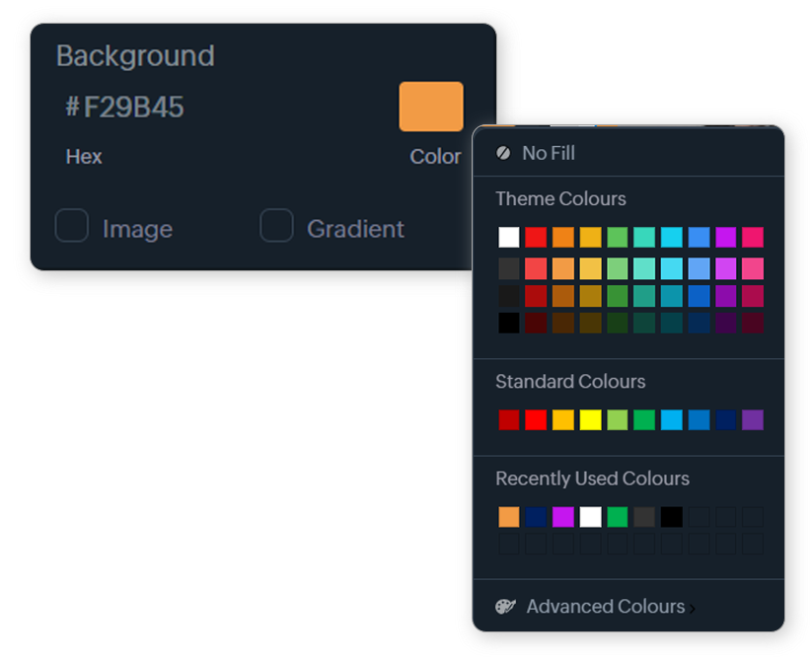Pick pink swatch at end of Theme Colours top row
812x662 pixels.
[752, 237]
